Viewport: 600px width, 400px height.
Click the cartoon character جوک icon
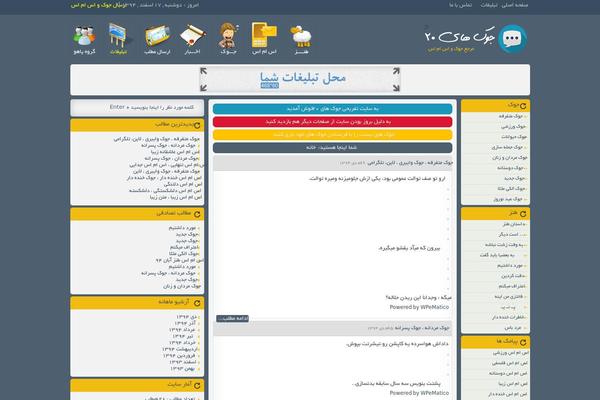tap(228, 38)
